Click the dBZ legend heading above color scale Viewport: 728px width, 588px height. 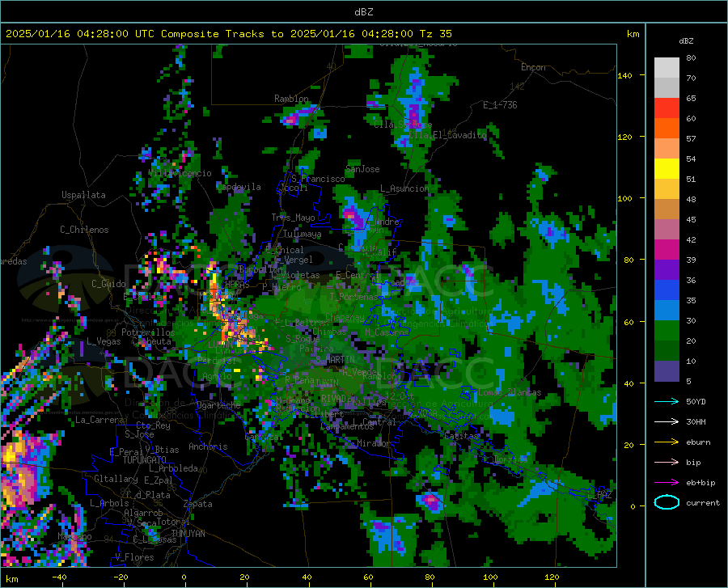[x=686, y=40]
